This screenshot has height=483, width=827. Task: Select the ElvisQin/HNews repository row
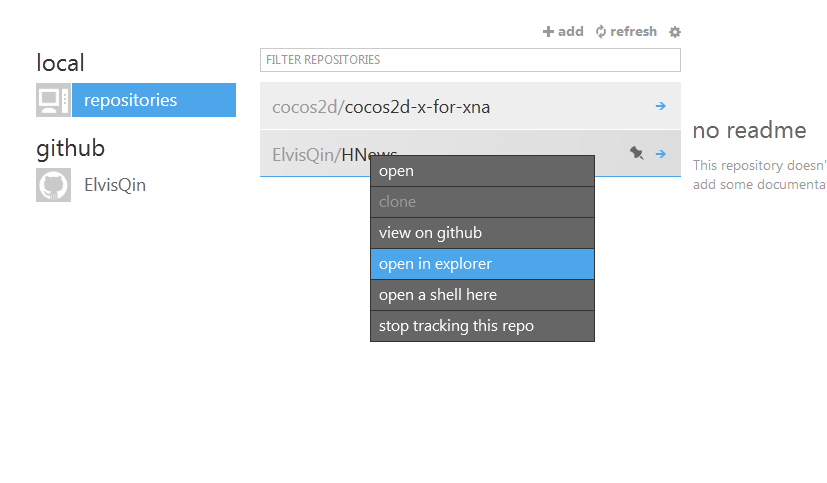pyautogui.click(x=310, y=154)
